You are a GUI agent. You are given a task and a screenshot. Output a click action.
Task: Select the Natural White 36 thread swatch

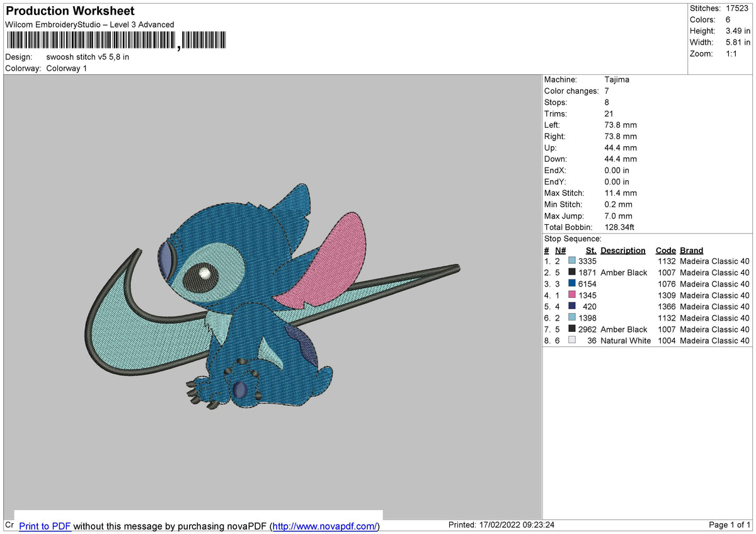tap(573, 340)
